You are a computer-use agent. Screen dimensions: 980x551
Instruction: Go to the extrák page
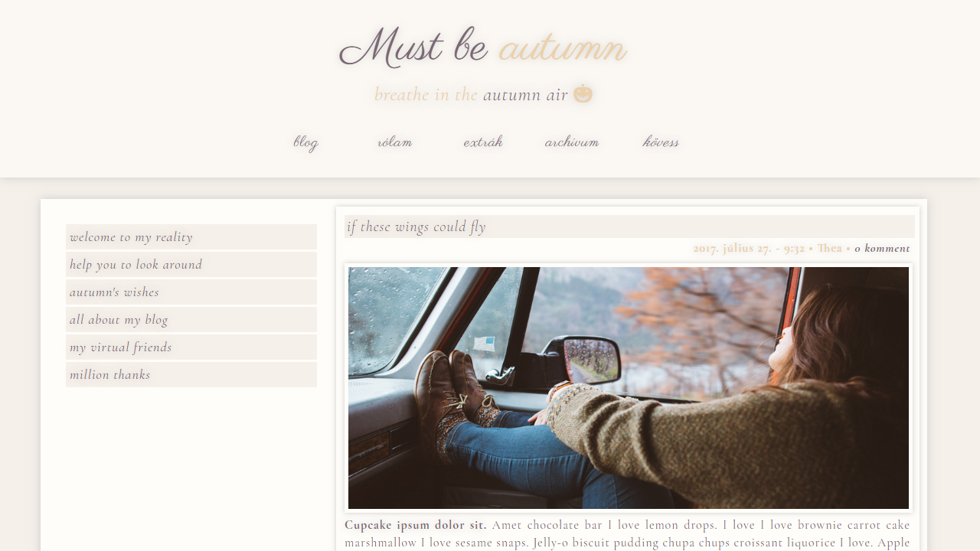click(483, 142)
